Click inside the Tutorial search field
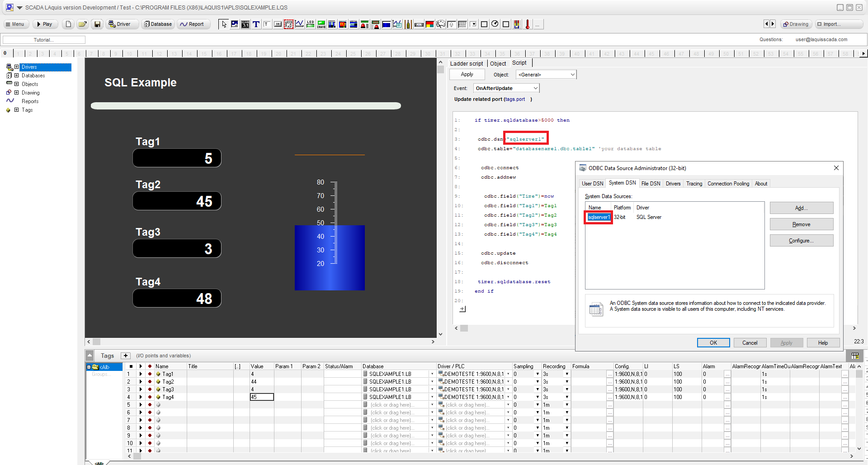Viewport: 868px width, 465px height. [43, 39]
